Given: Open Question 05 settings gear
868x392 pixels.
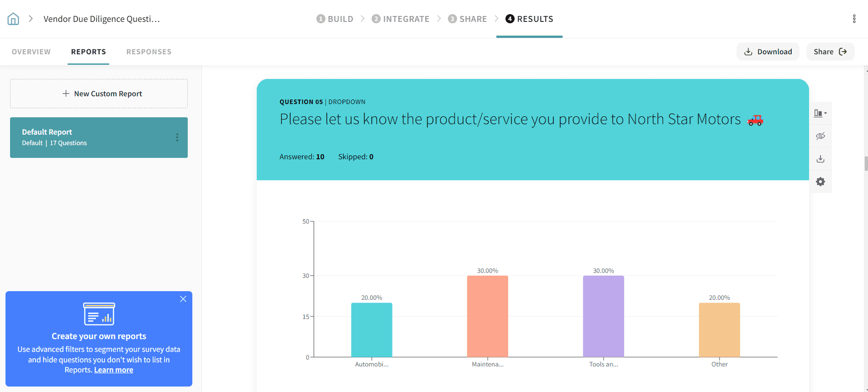Looking at the screenshot, I should (820, 182).
